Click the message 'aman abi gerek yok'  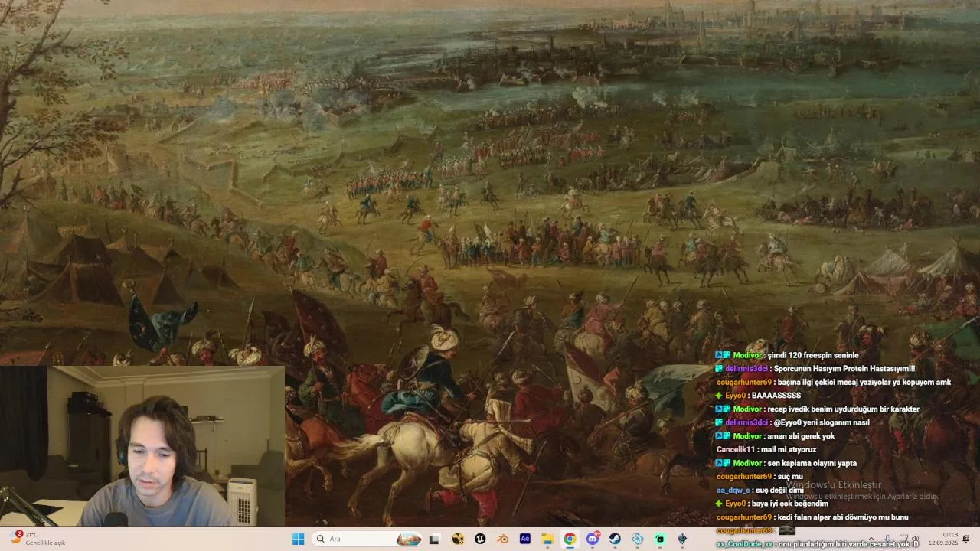click(x=801, y=436)
